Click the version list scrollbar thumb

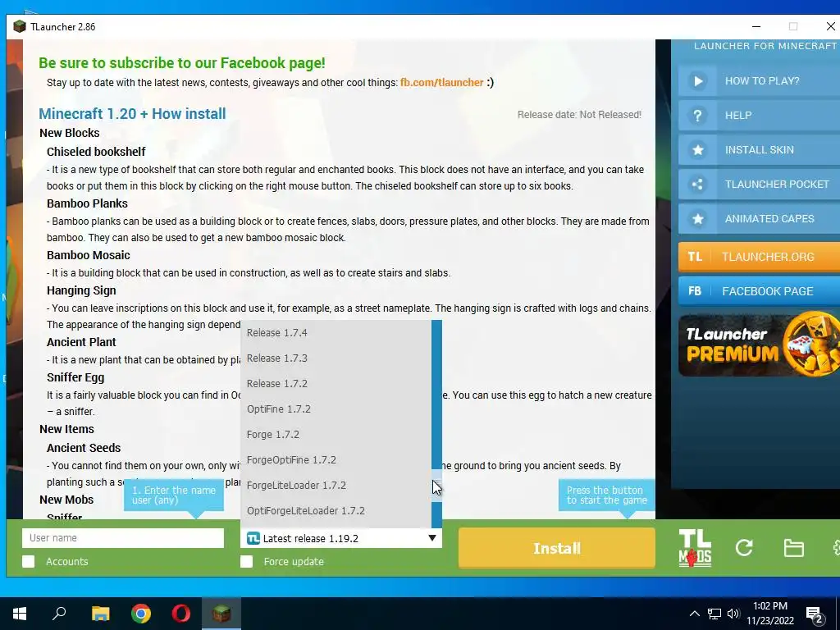[436, 486]
